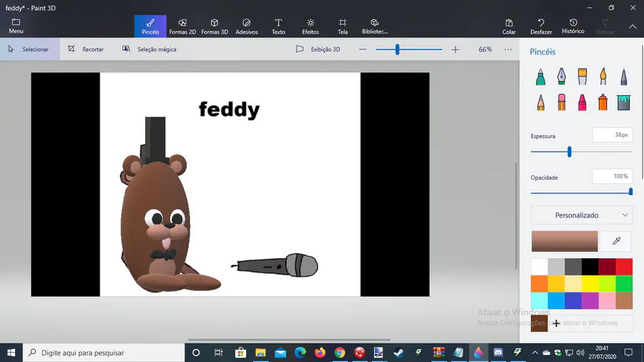Select the Watercolor brush

pos(603,77)
